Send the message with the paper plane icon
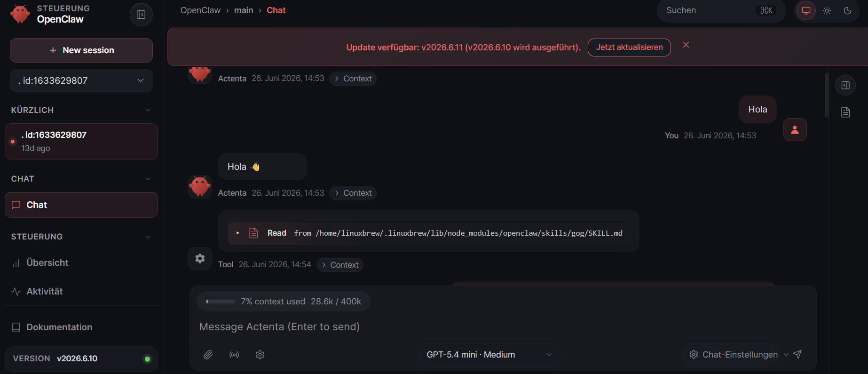This screenshot has height=374, width=868. click(797, 354)
